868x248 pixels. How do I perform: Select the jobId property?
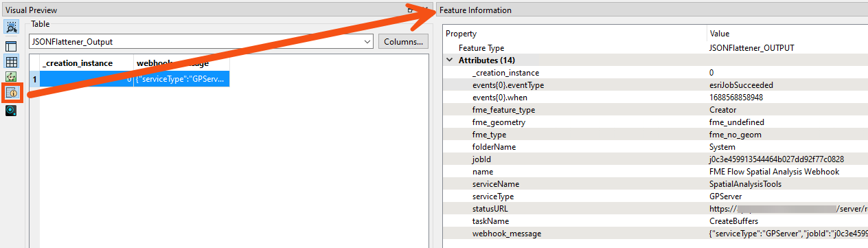481,159
